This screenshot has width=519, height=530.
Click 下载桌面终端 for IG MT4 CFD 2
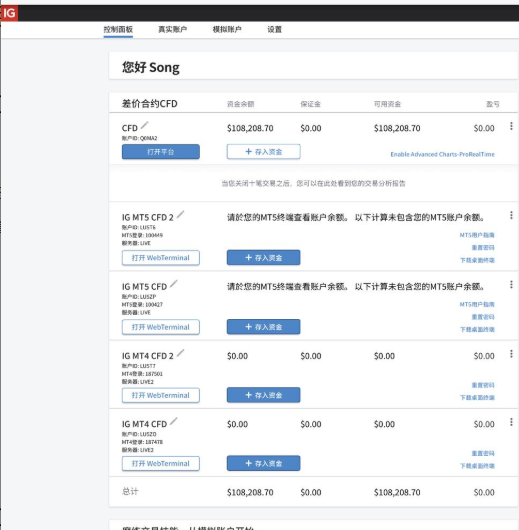click(477, 398)
